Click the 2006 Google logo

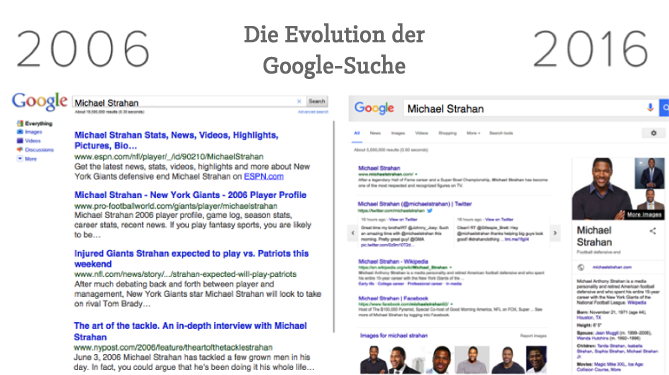39,102
